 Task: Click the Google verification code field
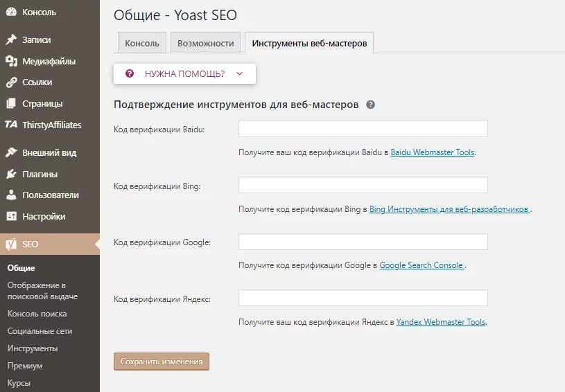pyautogui.click(x=363, y=242)
